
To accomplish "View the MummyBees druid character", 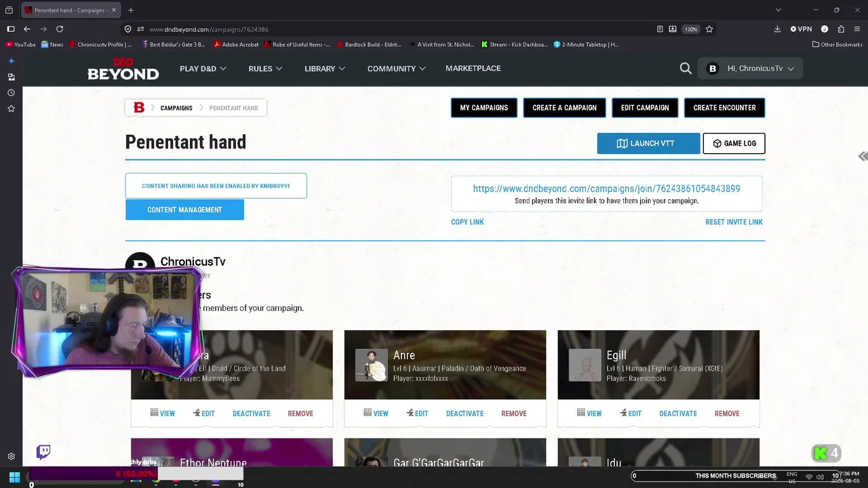I will [x=162, y=413].
